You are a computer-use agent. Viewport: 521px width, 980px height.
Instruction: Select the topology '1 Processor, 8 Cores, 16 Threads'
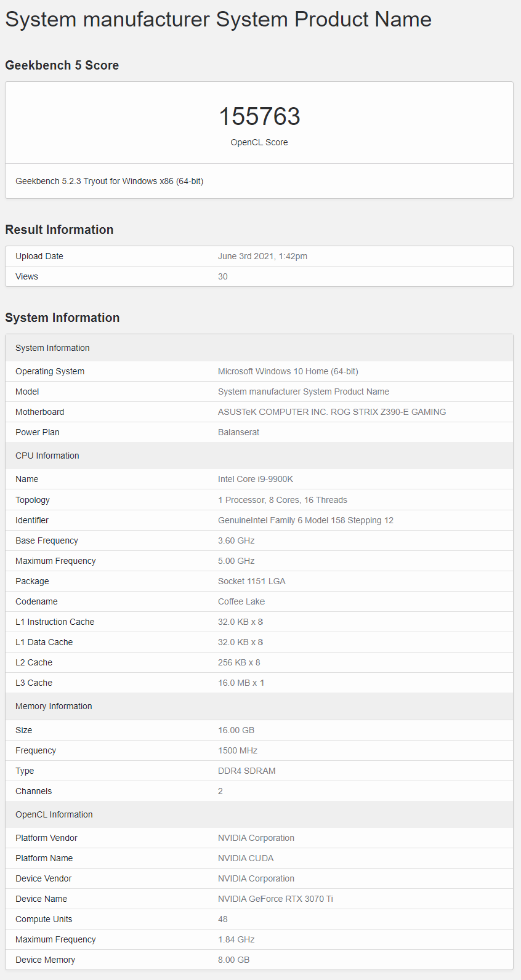pyautogui.click(x=283, y=500)
